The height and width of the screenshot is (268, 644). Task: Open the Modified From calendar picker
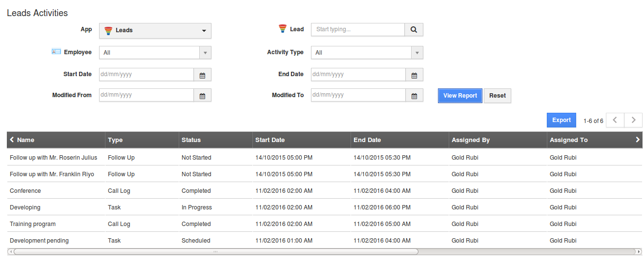click(202, 96)
